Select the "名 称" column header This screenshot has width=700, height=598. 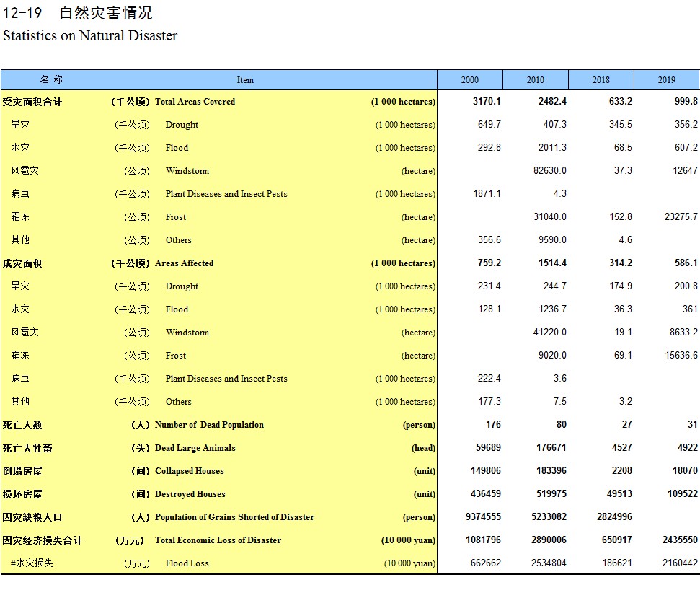pos(51,80)
